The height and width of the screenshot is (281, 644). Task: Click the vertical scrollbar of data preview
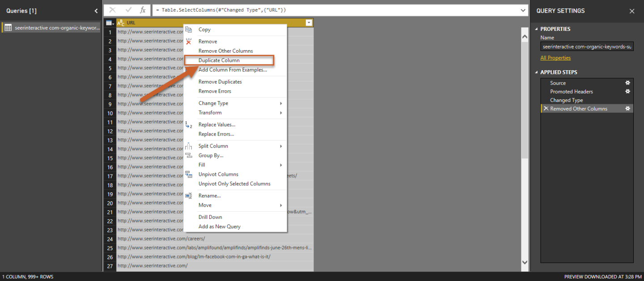tap(525, 134)
